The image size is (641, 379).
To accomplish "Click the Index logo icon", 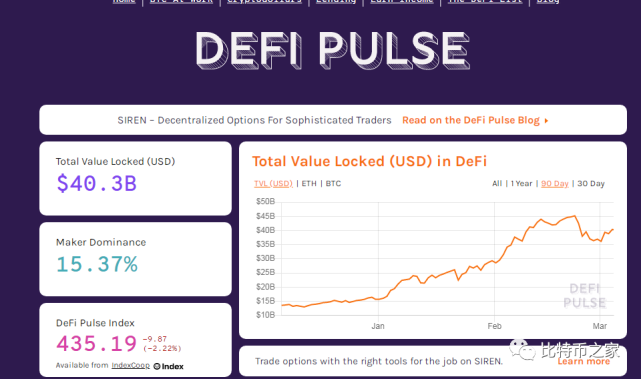I will 157,366.
